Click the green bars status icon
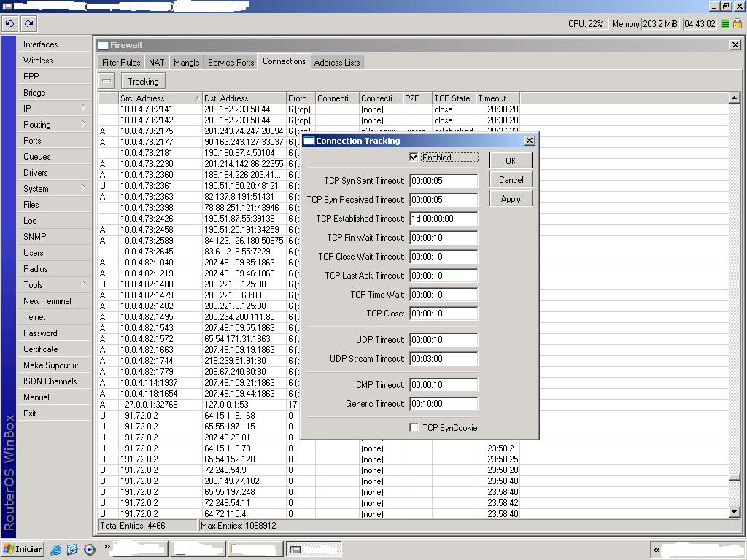 tap(725, 24)
